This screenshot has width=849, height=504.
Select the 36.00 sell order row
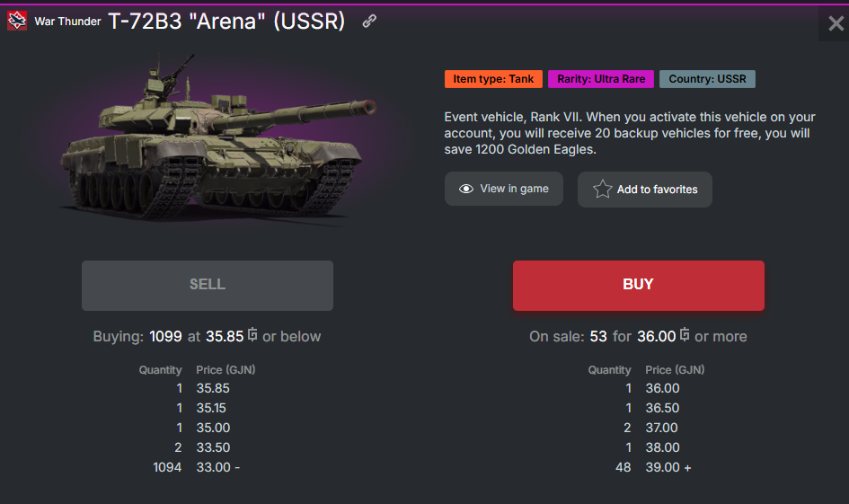tap(662, 388)
